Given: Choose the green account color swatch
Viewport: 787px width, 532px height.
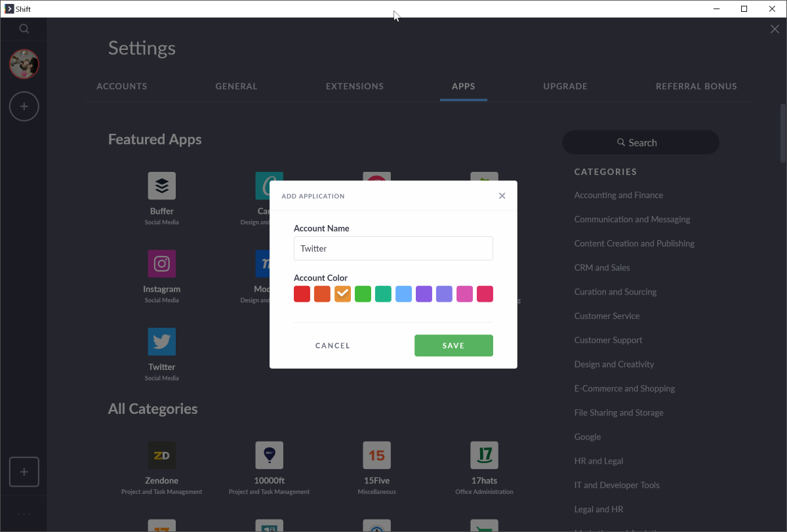Looking at the screenshot, I should coord(363,294).
